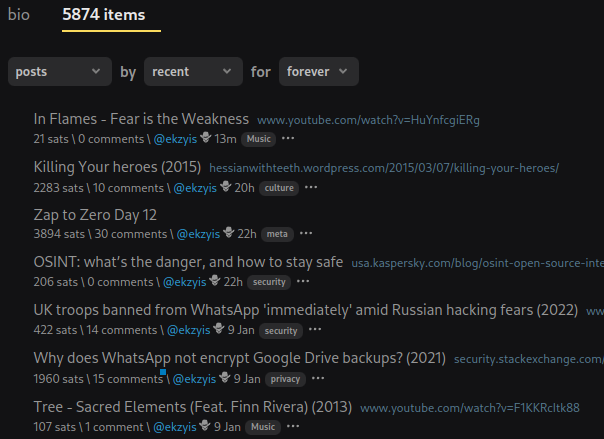The width and height of the screenshot is (604, 439).
Task: Open the recent sort dropdown
Action: tap(193, 72)
